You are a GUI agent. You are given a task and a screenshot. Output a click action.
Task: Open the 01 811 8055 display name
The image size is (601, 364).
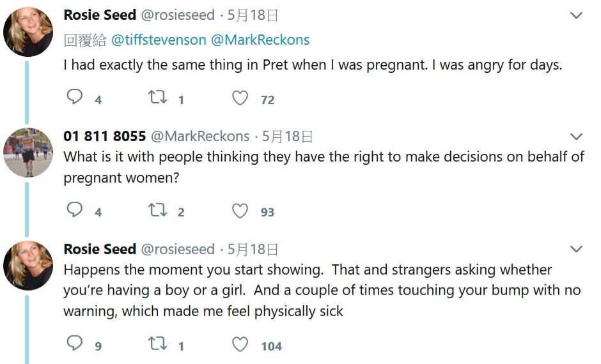105,136
